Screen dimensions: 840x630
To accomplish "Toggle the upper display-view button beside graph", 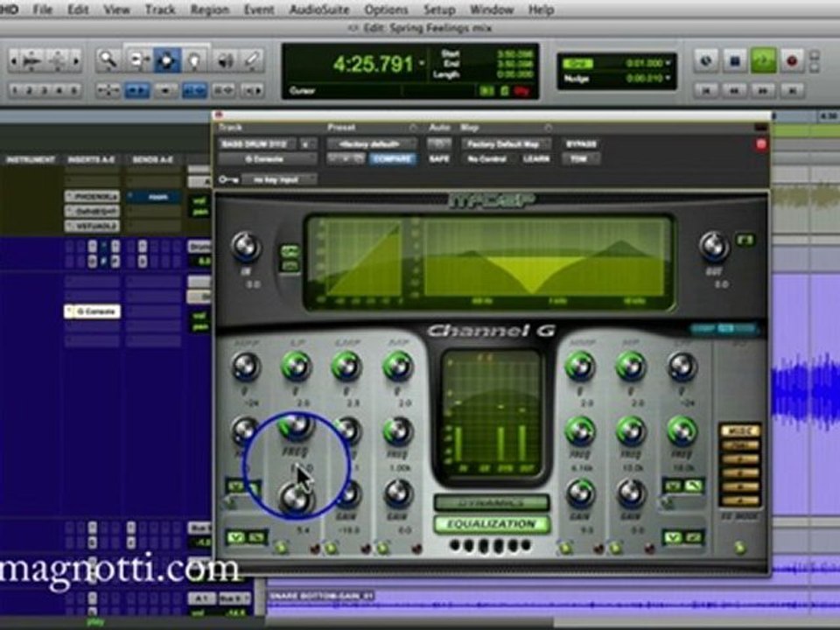I will click(290, 250).
